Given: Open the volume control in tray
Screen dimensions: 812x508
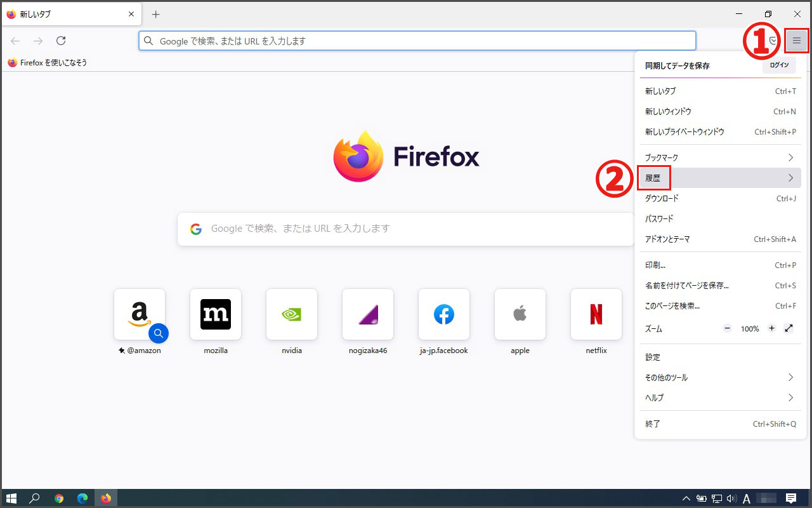Looking at the screenshot, I should tap(731, 498).
